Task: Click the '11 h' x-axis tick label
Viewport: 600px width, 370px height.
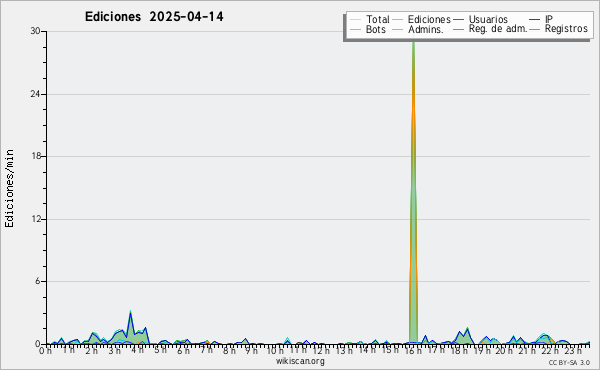Action: click(x=298, y=350)
